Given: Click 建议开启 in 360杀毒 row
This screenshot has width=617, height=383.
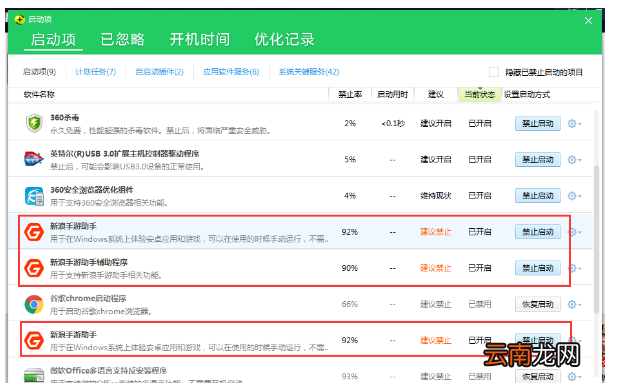Looking at the screenshot, I should coord(436,123).
